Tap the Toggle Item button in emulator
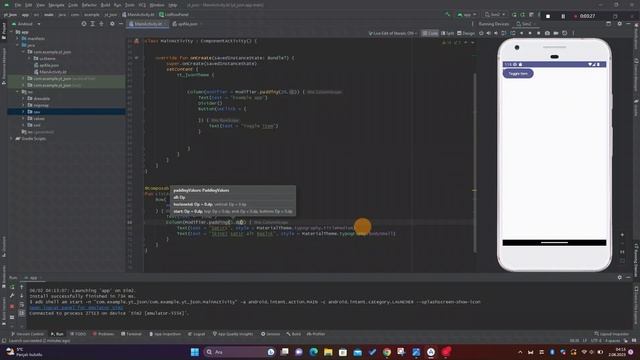The height and width of the screenshot is (360, 640). point(518,73)
